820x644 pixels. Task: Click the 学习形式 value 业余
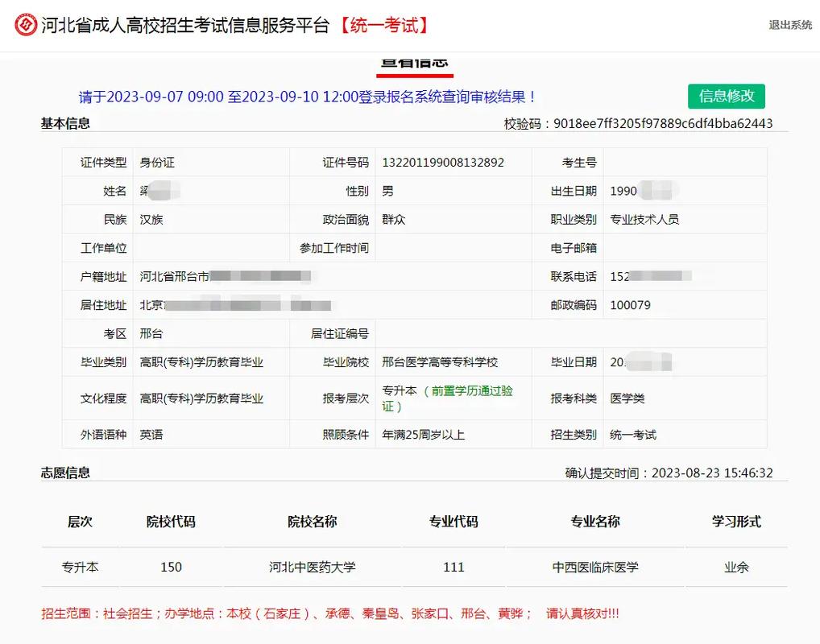(x=735, y=567)
